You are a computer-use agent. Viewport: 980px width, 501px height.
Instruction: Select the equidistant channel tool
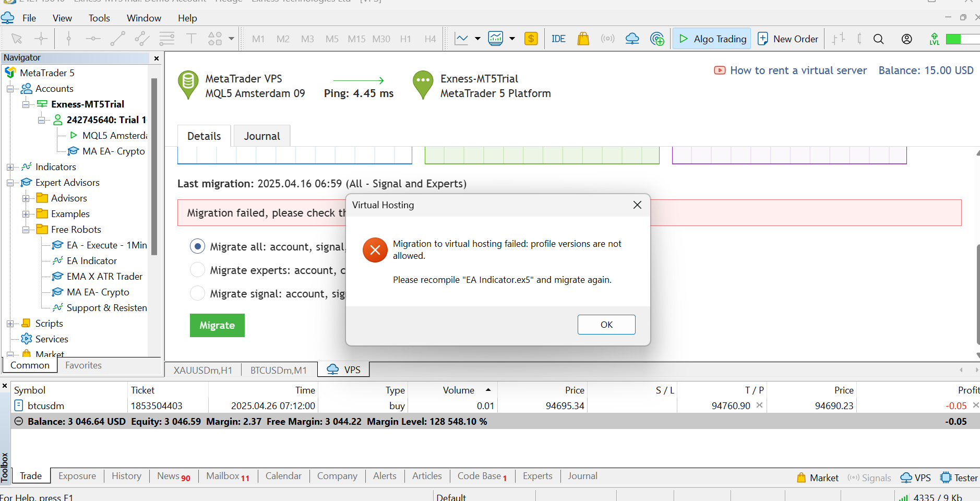(141, 39)
